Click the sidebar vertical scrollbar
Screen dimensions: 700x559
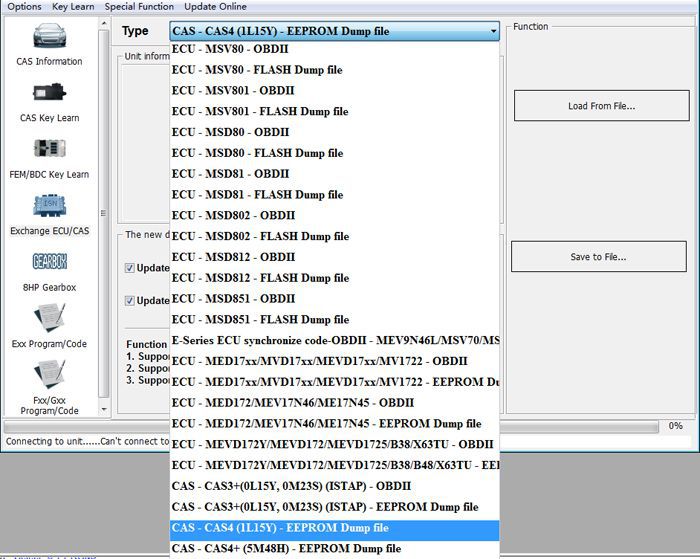[102, 212]
